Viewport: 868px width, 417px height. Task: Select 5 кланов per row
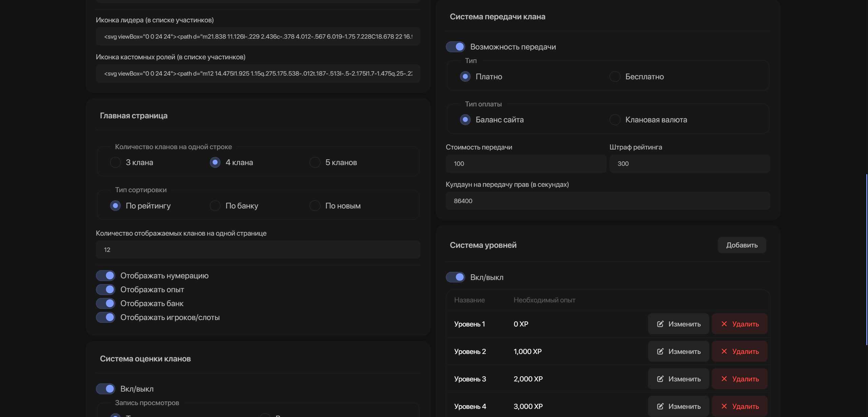[315, 162]
